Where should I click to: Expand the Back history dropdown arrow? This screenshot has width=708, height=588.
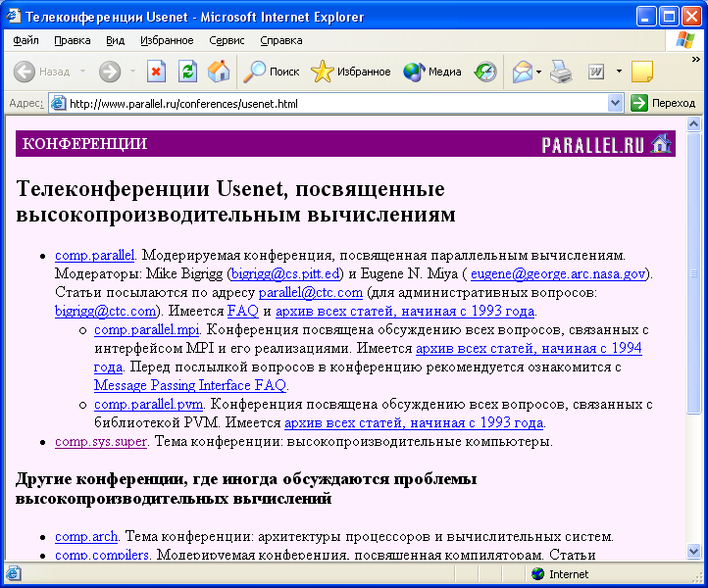click(x=82, y=72)
